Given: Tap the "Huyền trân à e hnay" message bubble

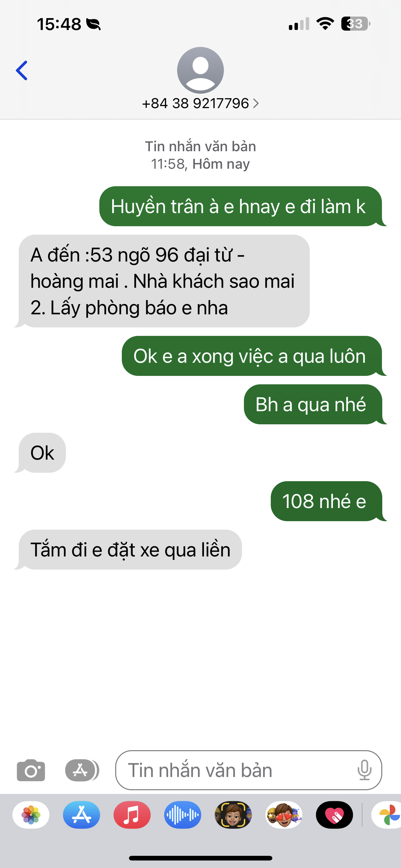Looking at the screenshot, I should pyautogui.click(x=241, y=206).
